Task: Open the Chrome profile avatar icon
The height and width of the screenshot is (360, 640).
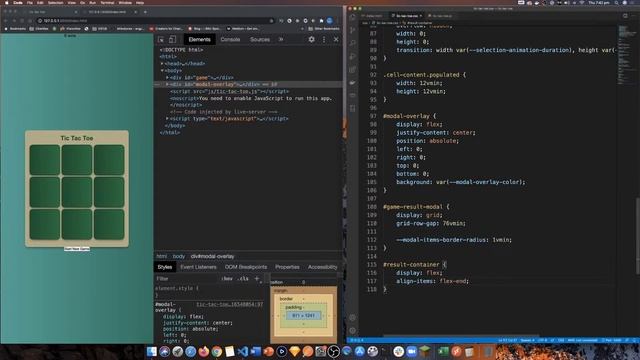Action: [x=329, y=20]
